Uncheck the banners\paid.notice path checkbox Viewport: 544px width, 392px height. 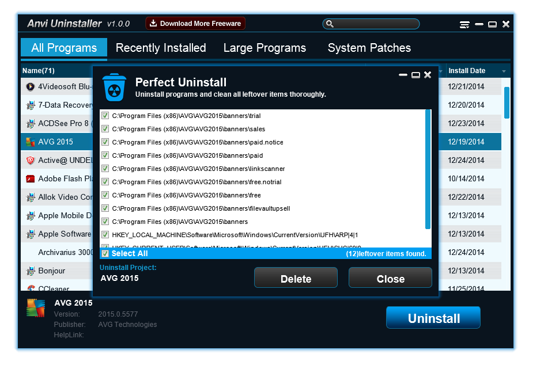[105, 142]
